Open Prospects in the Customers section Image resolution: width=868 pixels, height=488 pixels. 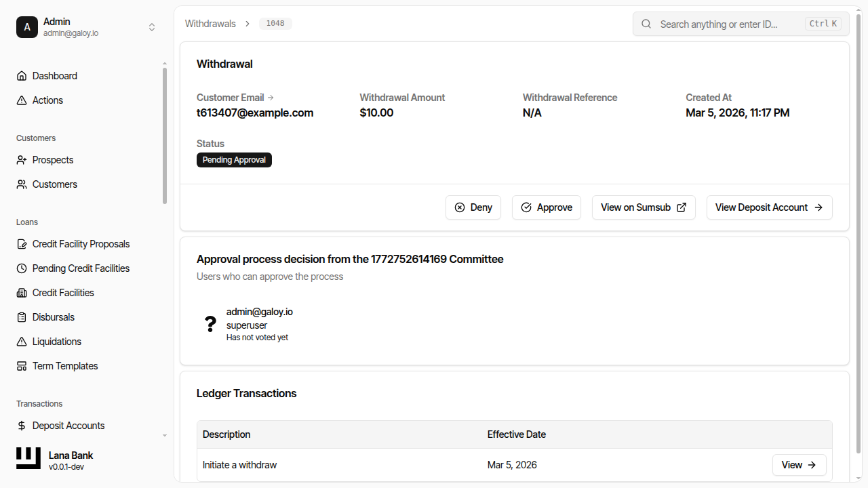coord(52,160)
